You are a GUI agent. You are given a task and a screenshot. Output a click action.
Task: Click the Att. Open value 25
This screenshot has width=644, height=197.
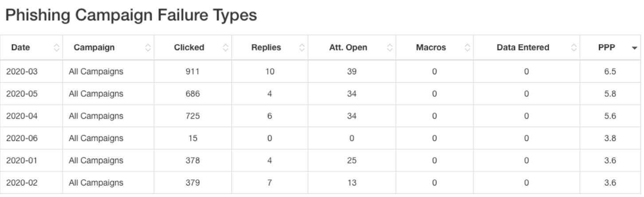click(x=351, y=160)
